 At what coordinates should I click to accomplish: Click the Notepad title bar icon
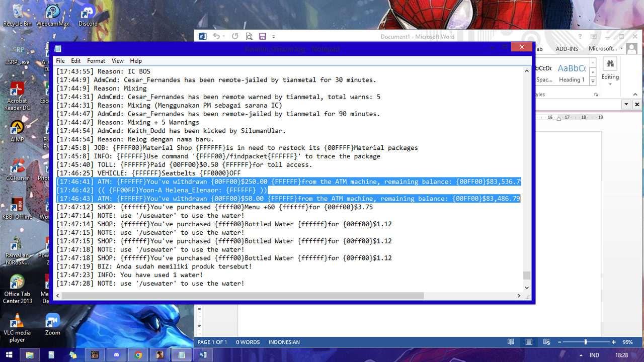tap(58, 49)
